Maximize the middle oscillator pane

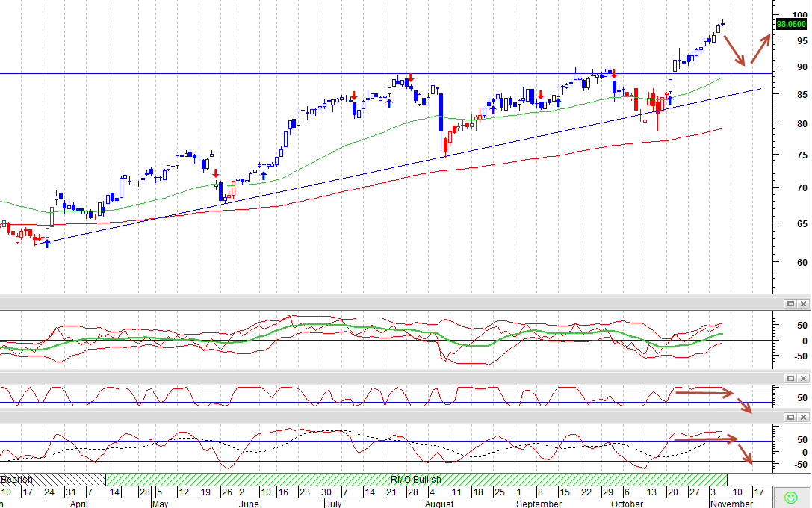(x=790, y=379)
